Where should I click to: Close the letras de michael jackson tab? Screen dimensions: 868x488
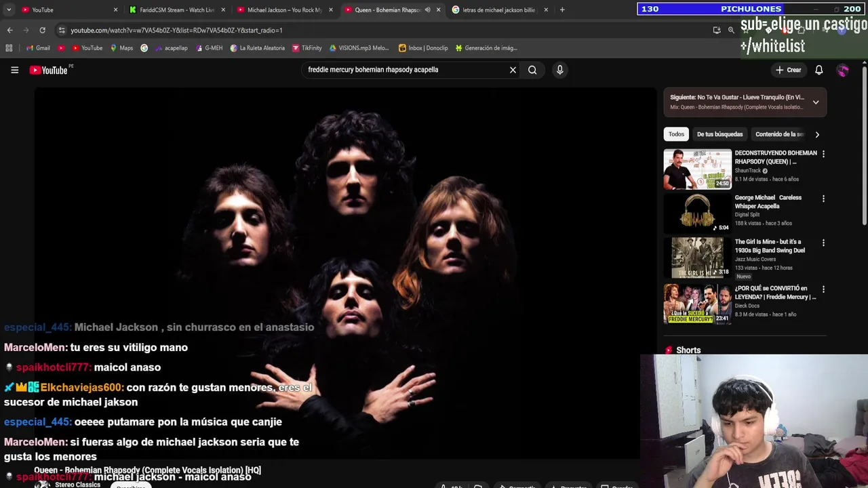point(546,9)
